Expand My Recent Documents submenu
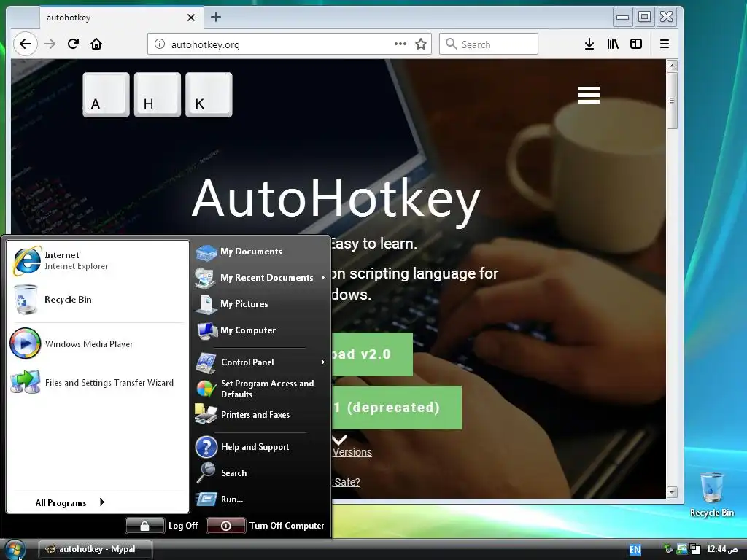The image size is (747, 560). tap(261, 278)
